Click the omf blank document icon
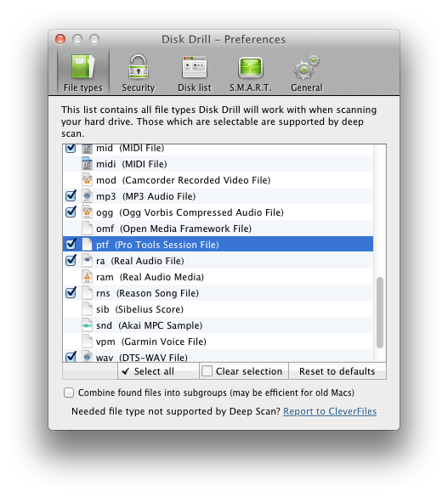 pos(87,229)
